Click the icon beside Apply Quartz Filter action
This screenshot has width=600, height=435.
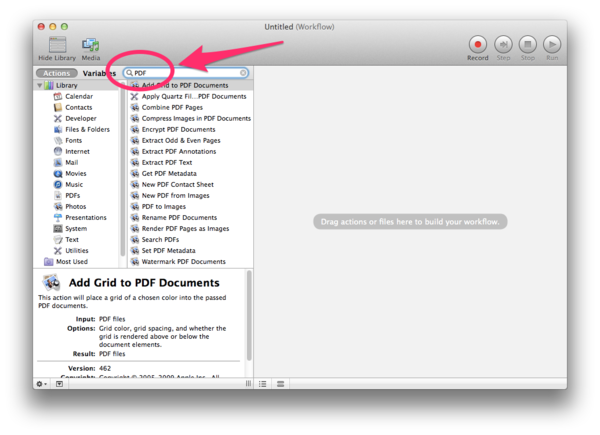click(134, 96)
